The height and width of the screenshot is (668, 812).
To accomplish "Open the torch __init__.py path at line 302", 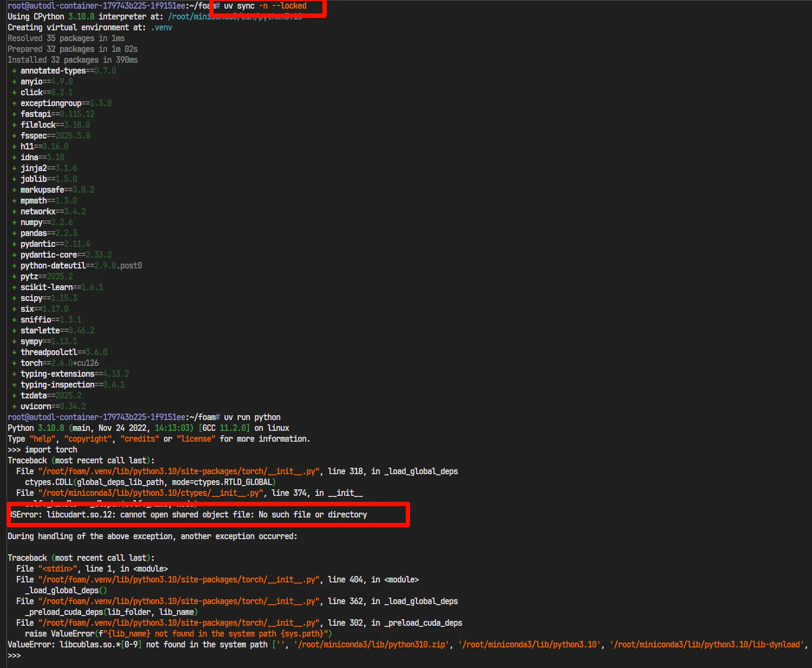I will [179, 623].
